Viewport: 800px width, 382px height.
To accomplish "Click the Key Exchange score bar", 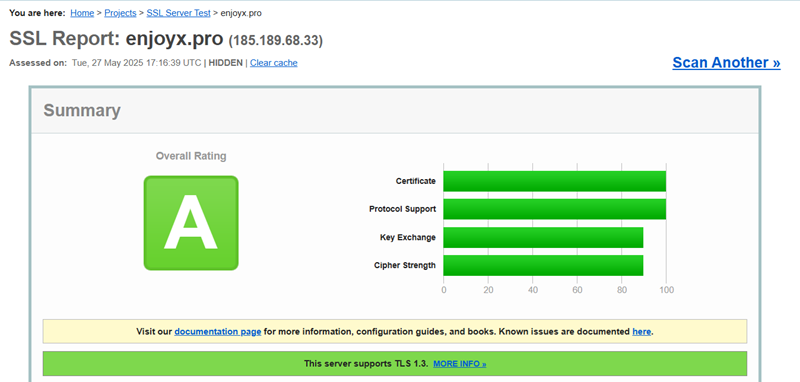I will (543, 237).
